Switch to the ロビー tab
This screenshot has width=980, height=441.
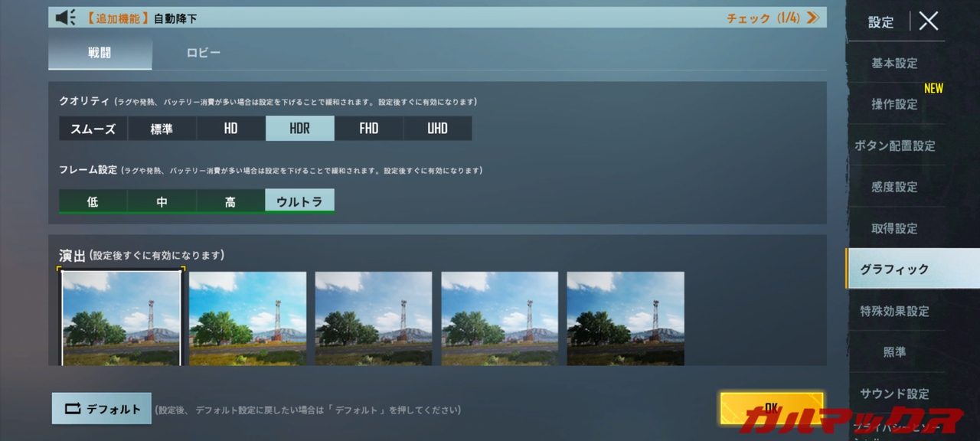click(x=204, y=53)
